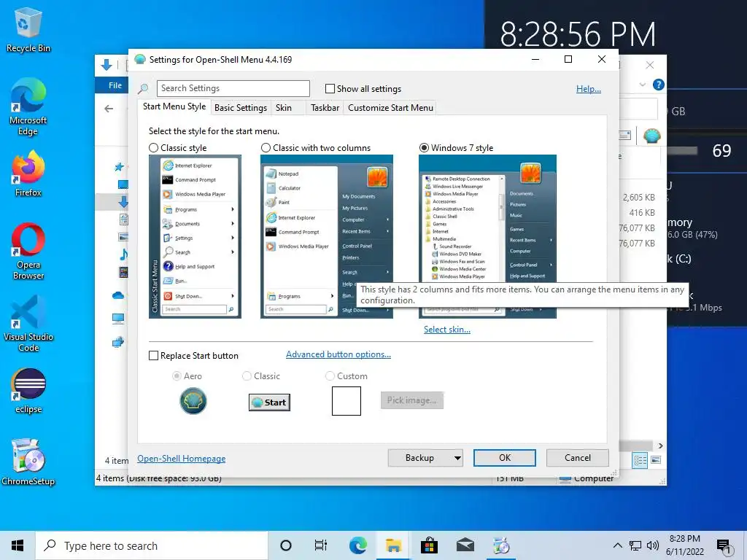The height and width of the screenshot is (560, 747).
Task: Click Aero start button image
Action: point(193,401)
